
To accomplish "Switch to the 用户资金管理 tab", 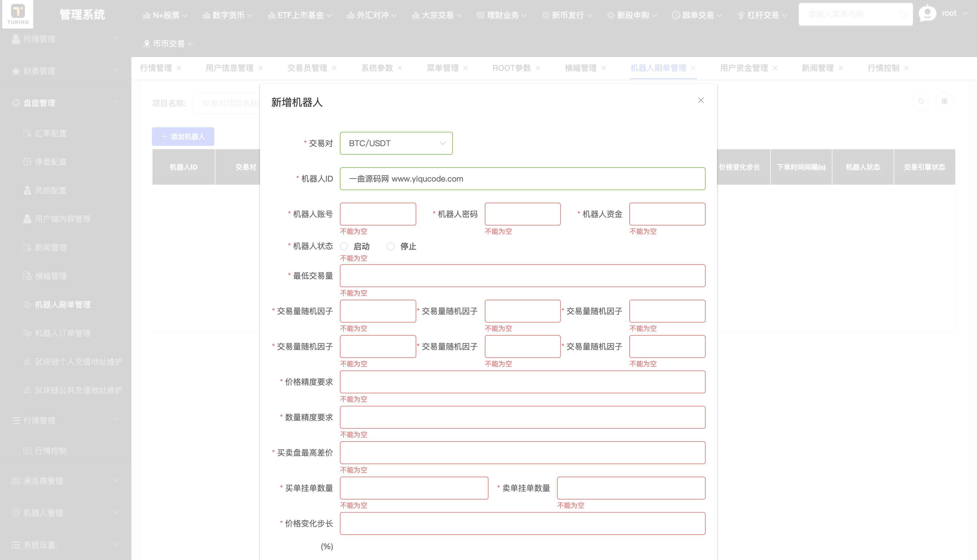I will pos(744,68).
